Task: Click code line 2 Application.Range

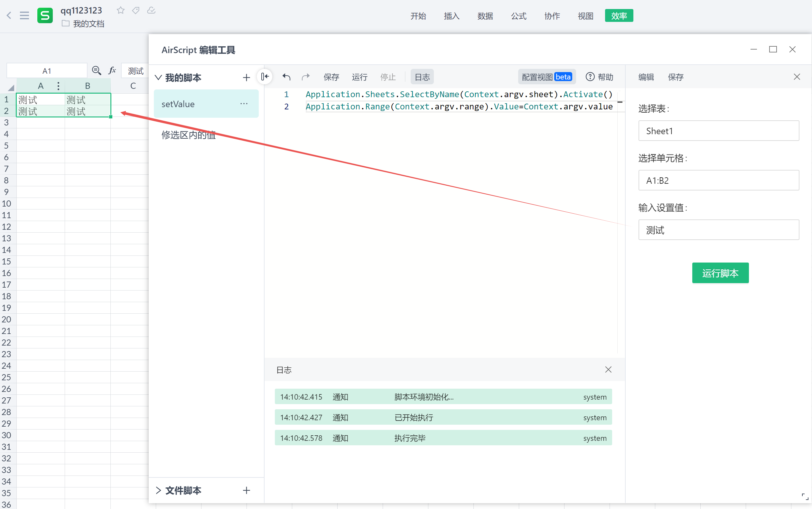Action: (459, 106)
